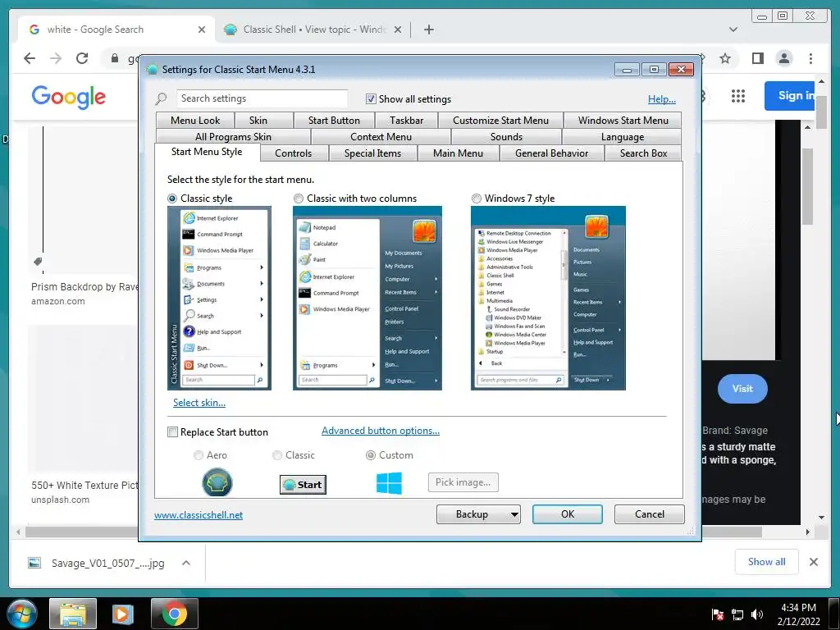The image size is (840, 630).
Task: Open the Language tab
Action: (x=623, y=137)
